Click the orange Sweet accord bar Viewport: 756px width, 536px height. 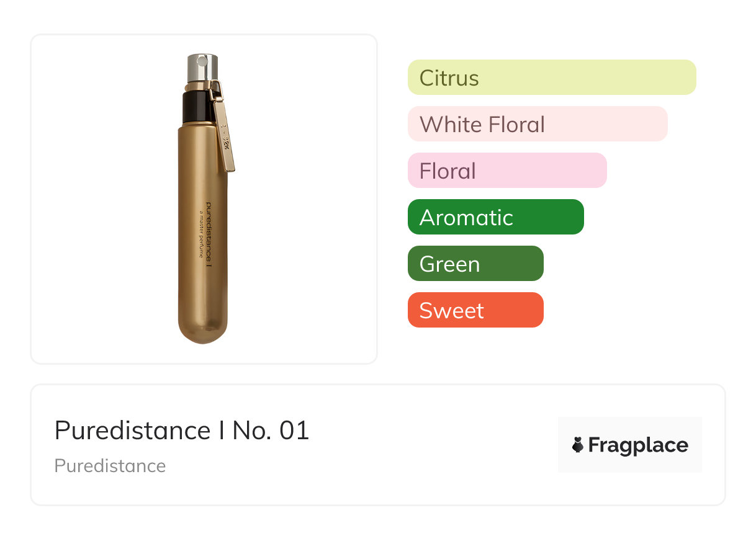[475, 310]
